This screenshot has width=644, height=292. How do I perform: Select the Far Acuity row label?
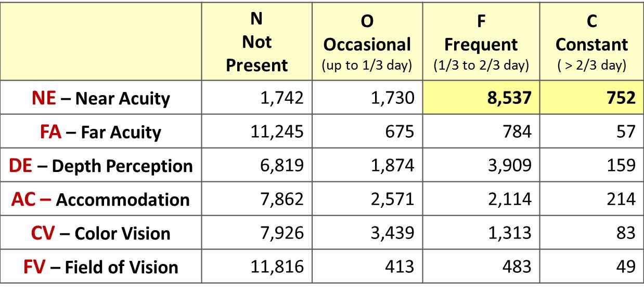pos(101,132)
